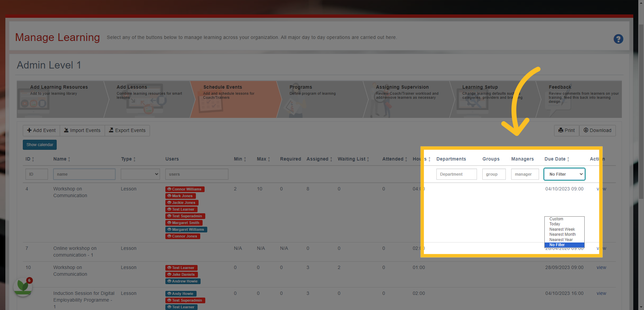Click the manager filter input

(525, 174)
